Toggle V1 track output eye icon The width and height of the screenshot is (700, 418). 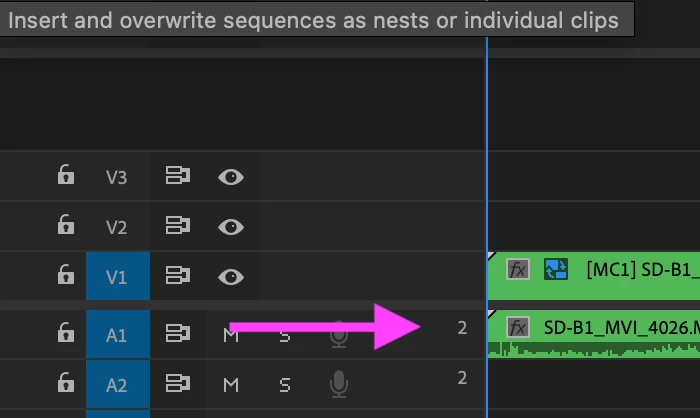231,275
